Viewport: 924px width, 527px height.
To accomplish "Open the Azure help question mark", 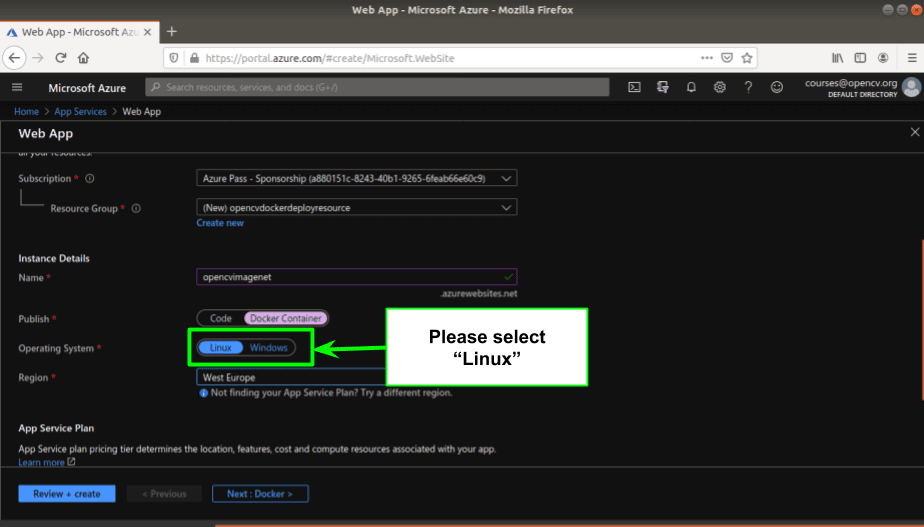I will point(748,87).
